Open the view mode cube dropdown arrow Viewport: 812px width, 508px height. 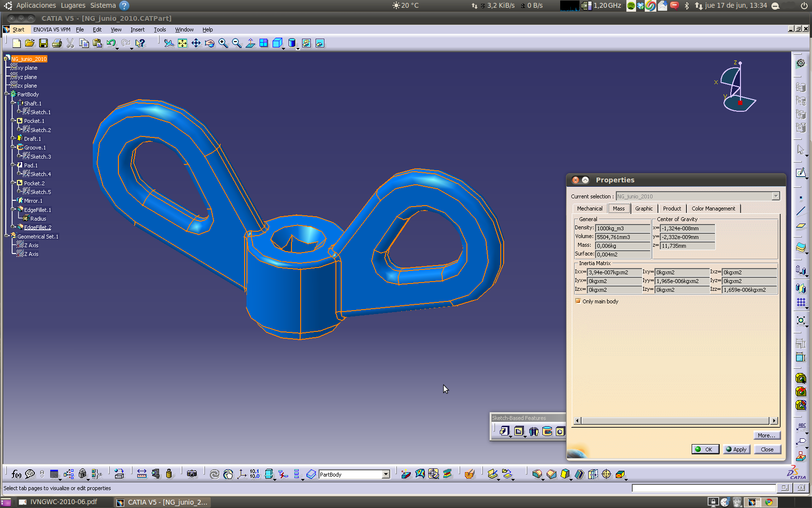pyautogui.click(x=284, y=48)
